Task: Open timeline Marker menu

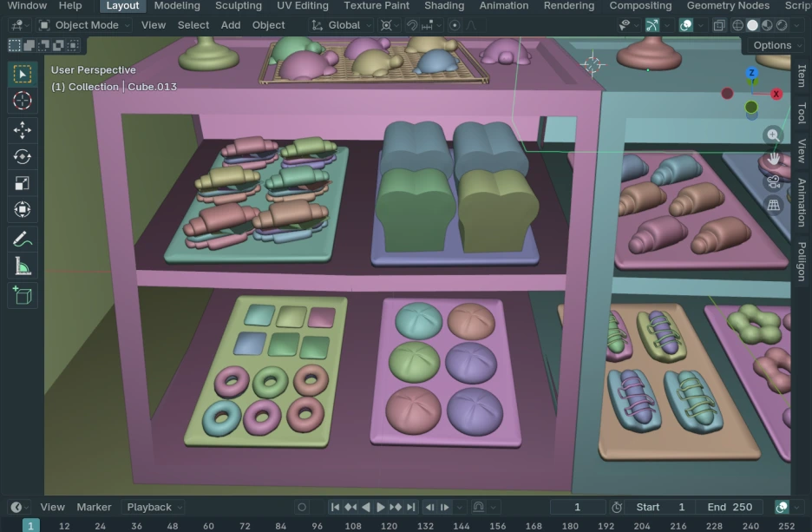Action: click(x=94, y=507)
